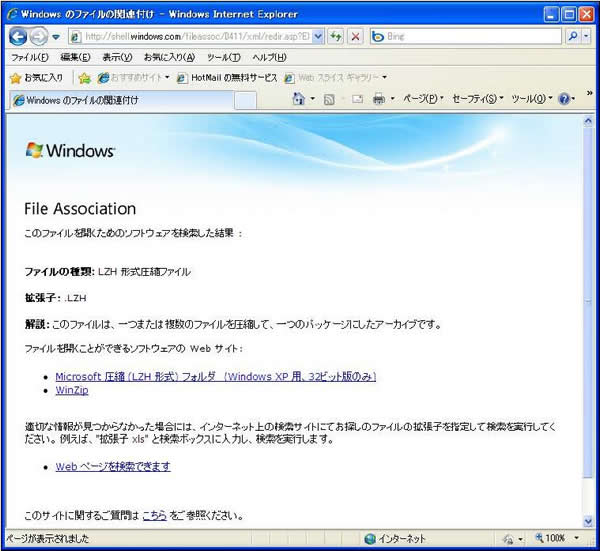The image size is (600, 551).
Task: Click the scrollbar down arrow
Action: pyautogui.click(x=588, y=522)
